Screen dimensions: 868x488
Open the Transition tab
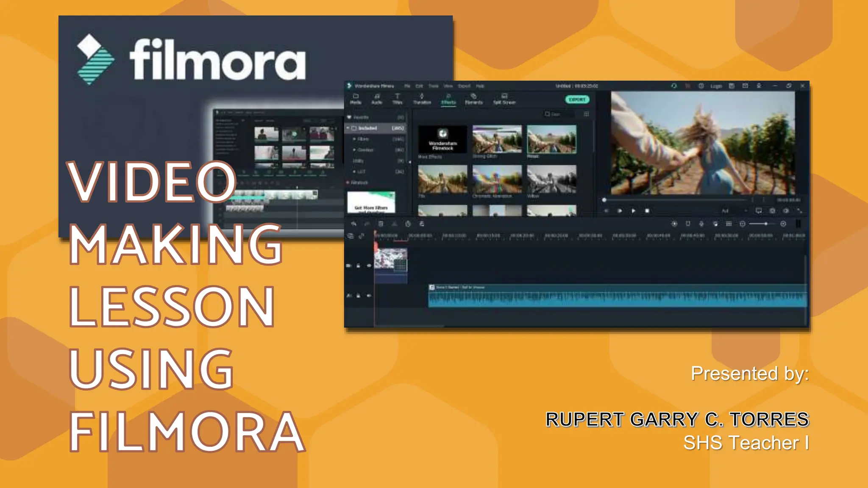[422, 99]
